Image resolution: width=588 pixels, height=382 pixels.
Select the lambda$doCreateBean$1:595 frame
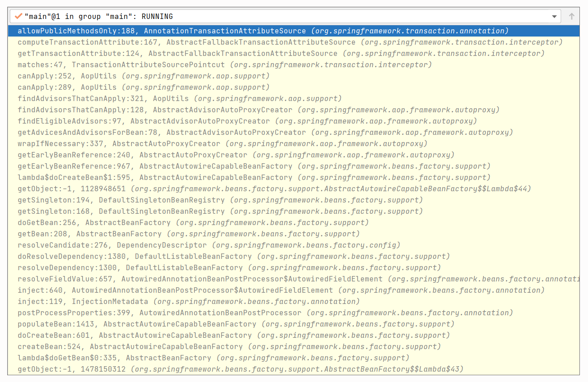(x=253, y=178)
